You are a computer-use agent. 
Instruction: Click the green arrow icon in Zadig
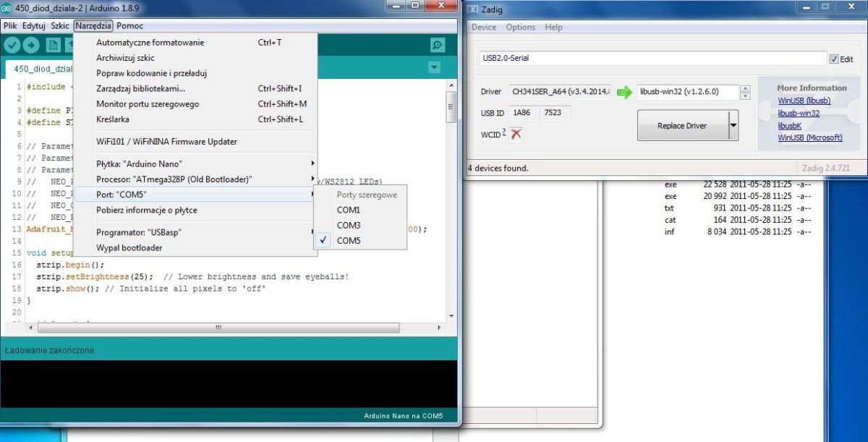click(x=624, y=93)
